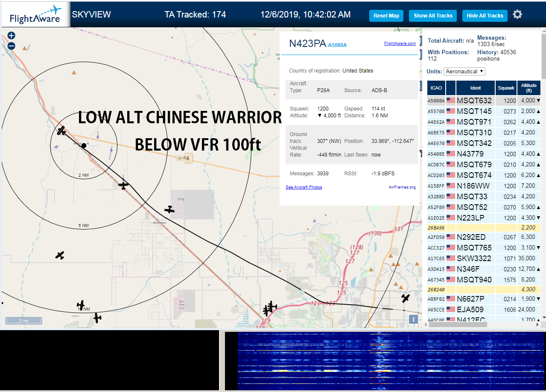Click Hide All Tracks button
This screenshot has width=546, height=392.
pyautogui.click(x=485, y=16)
